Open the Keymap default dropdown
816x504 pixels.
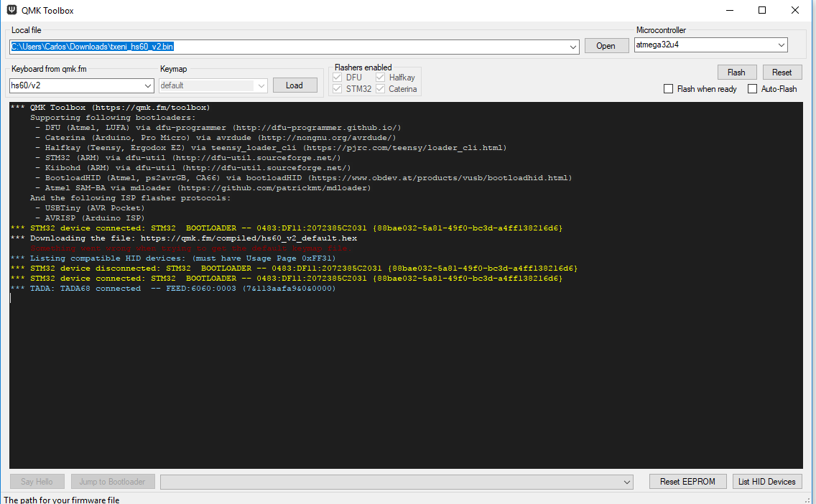261,86
